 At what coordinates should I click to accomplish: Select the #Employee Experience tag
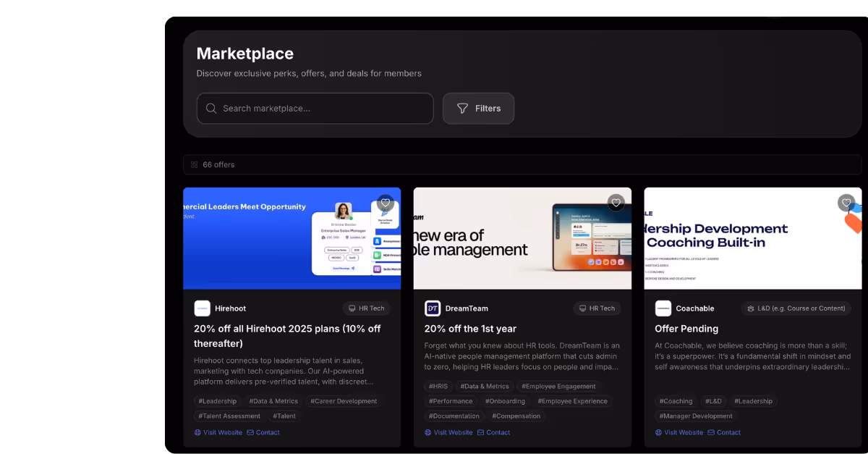[x=573, y=401]
